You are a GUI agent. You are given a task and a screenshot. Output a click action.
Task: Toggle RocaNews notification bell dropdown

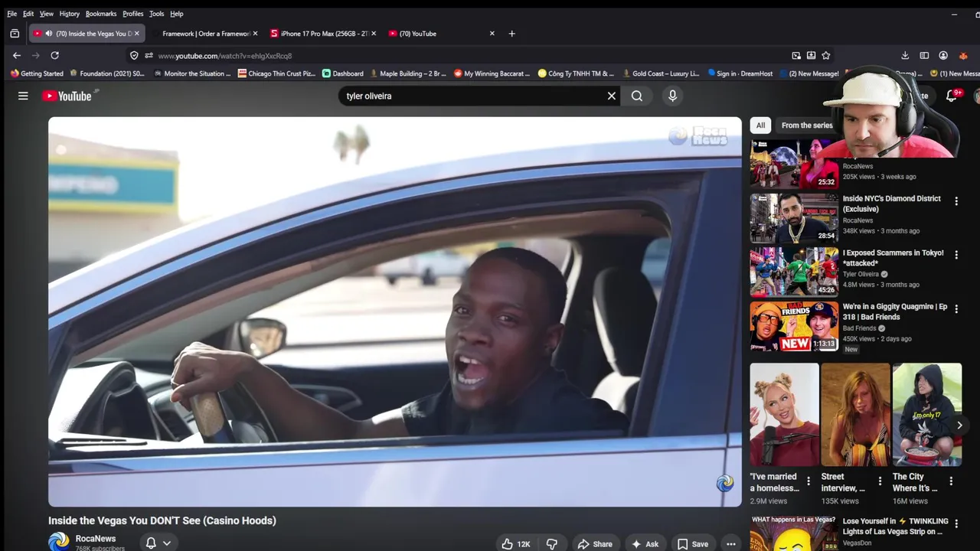[158, 543]
